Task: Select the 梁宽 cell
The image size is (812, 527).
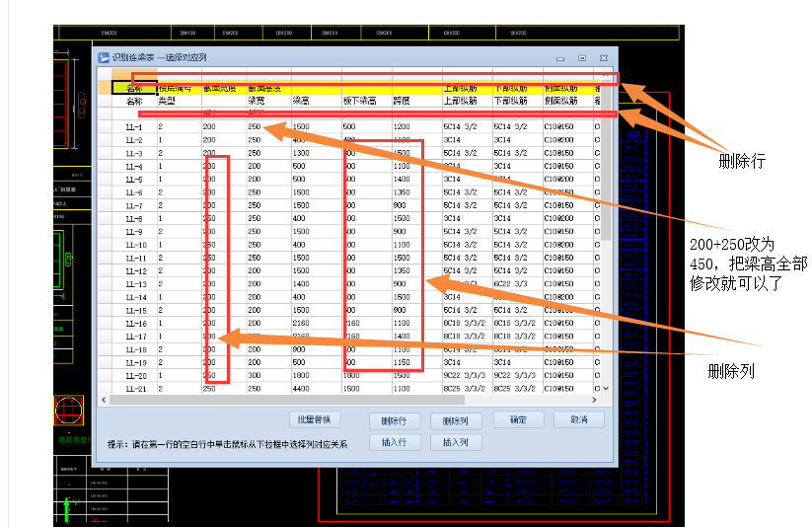Action: [268, 101]
